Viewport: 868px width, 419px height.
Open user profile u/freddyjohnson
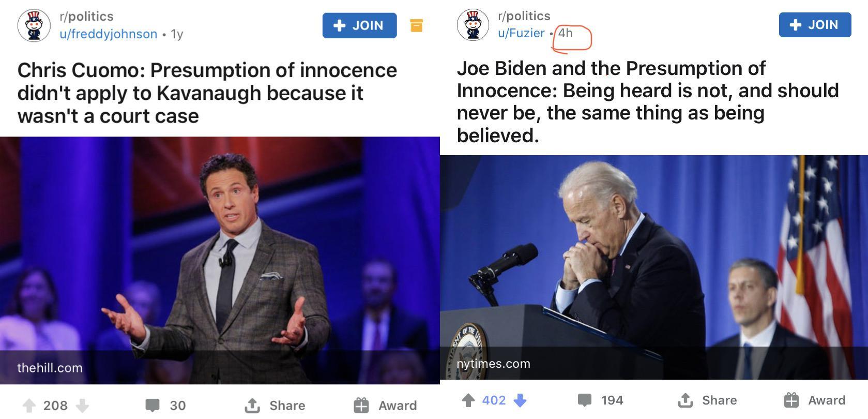pyautogui.click(x=108, y=34)
